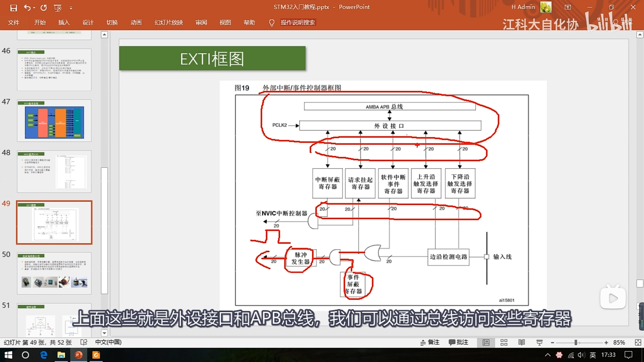Toggle Normal view button in status bar
This screenshot has width=644, height=362.
[x=486, y=342]
